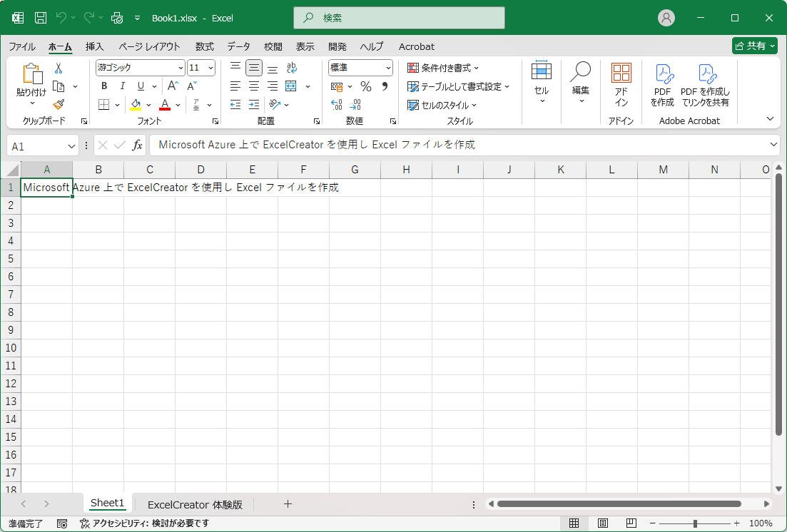This screenshot has width=787, height=532.
Task: Toggle Italic formatting
Action: pos(123,86)
